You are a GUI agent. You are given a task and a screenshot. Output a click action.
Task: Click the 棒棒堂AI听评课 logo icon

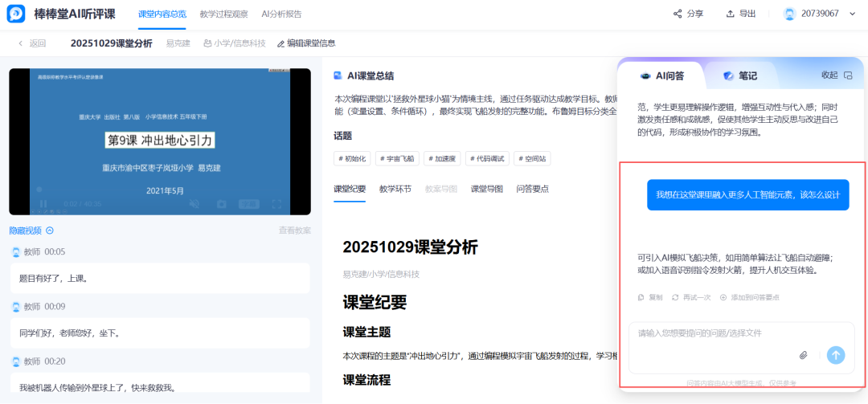tap(16, 14)
